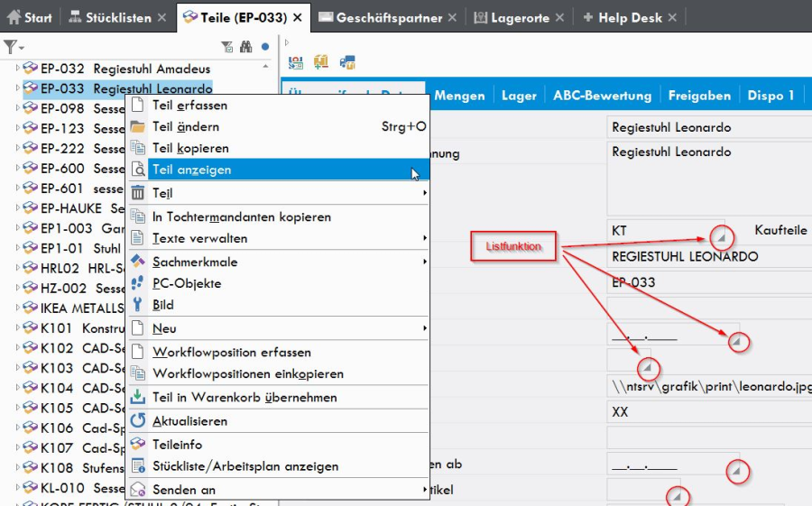Screen dimensions: 812x506
Task: Switch to the Lagerorte tab
Action: point(512,18)
